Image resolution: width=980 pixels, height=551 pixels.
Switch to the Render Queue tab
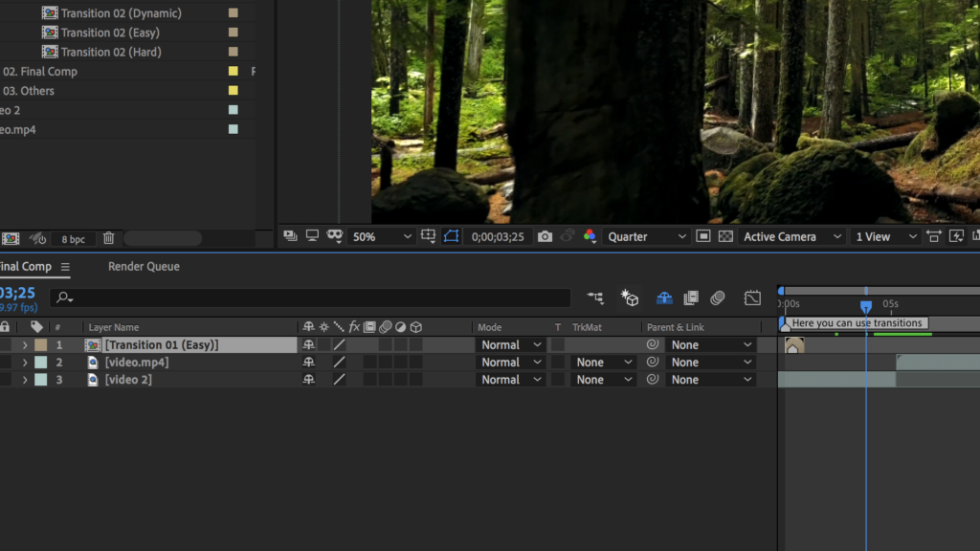(x=144, y=267)
